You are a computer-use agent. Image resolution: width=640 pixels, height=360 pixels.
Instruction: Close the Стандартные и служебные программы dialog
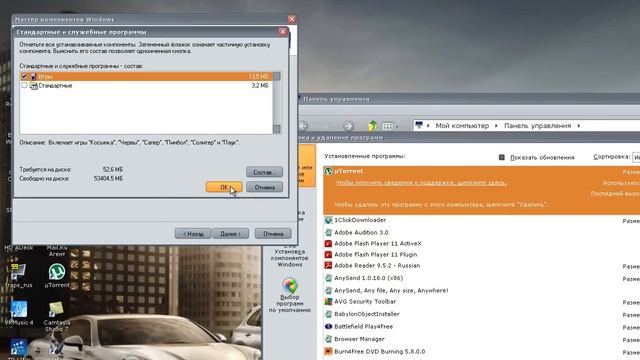(x=283, y=32)
